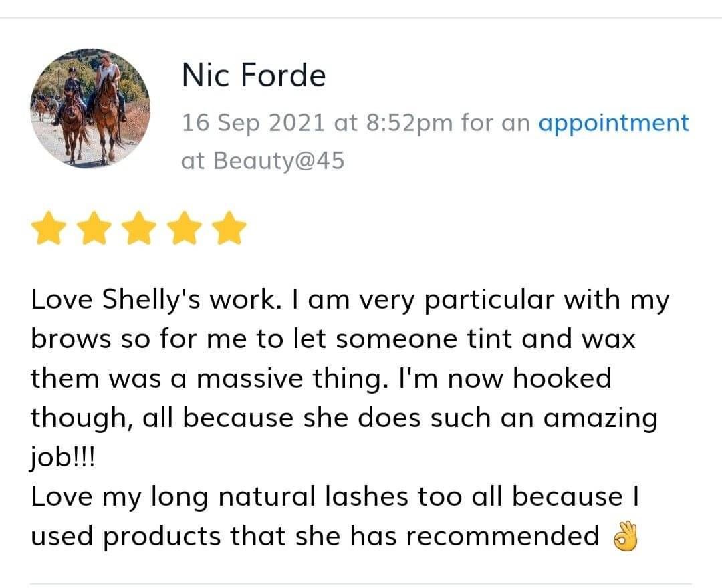Image resolution: width=722 pixels, height=588 pixels.
Task: Click the word "job!!!" in the review
Action: [x=63, y=458]
